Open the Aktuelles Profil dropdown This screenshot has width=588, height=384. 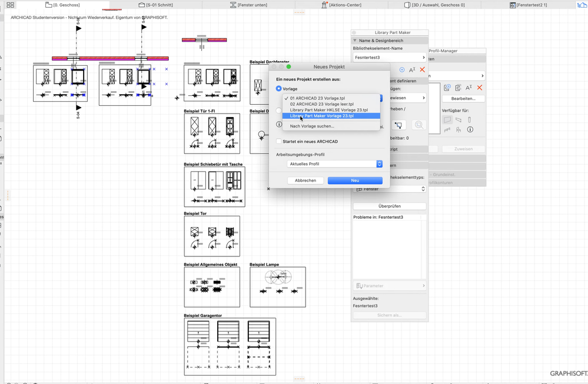click(334, 163)
